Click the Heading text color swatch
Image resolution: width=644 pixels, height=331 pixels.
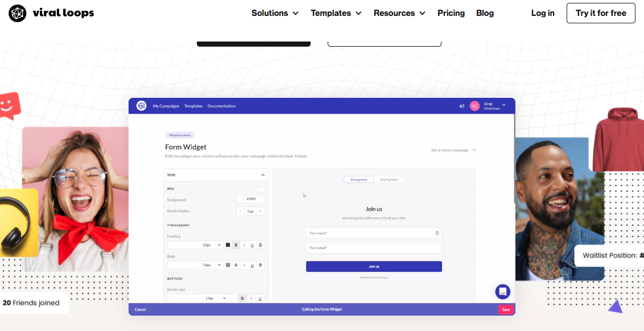(228, 245)
